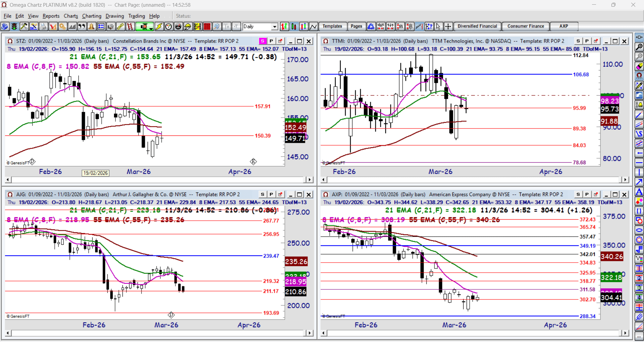Toggle the blue chart-mode icon beside Pages
This screenshot has width=644, height=342.
(x=371, y=26)
